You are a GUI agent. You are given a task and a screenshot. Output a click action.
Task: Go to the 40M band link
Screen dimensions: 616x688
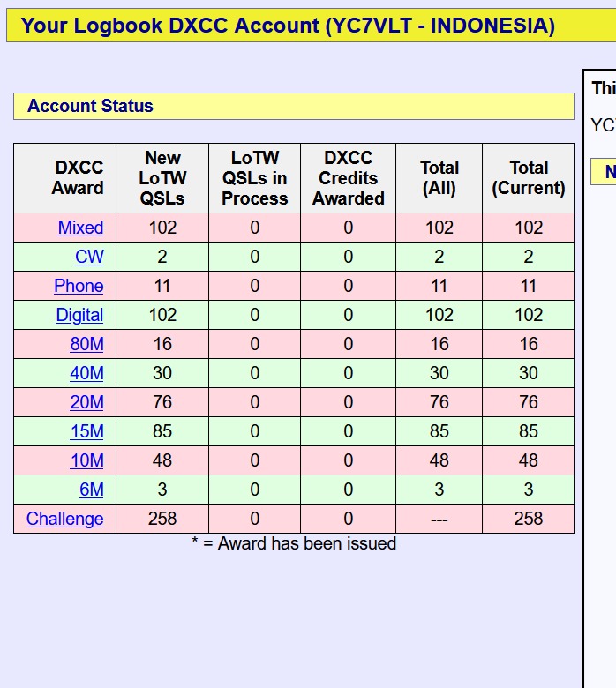point(86,373)
